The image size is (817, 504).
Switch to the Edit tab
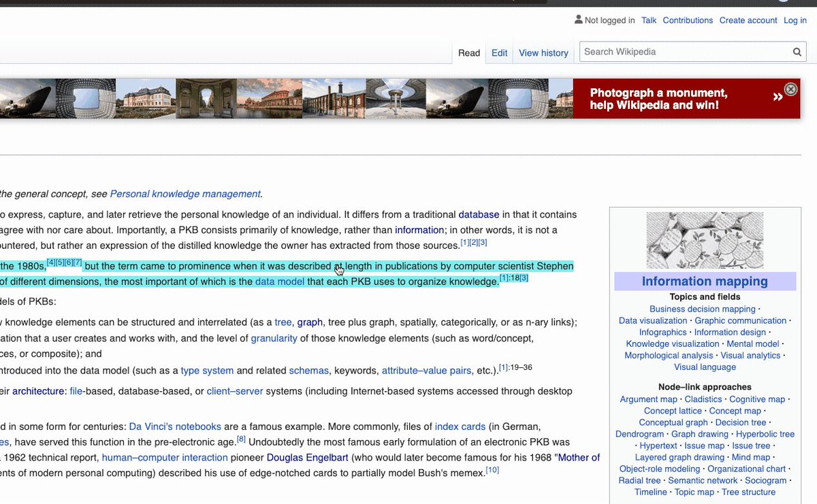[x=500, y=53]
